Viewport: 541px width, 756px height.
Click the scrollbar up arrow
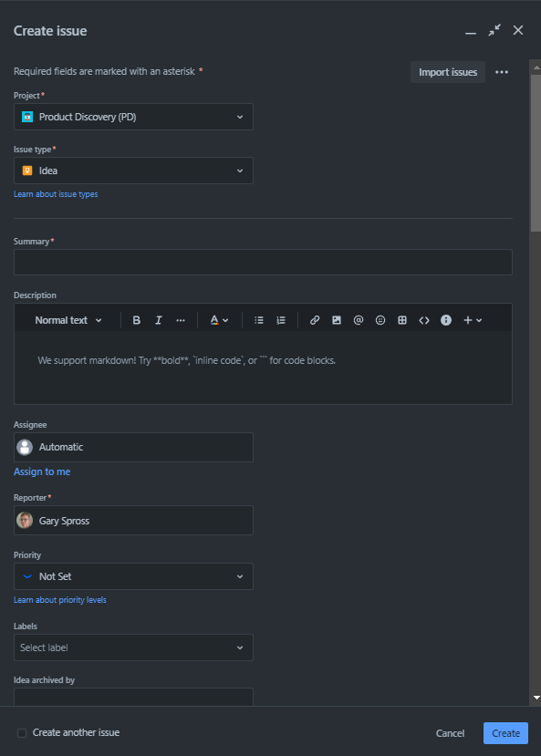point(536,68)
